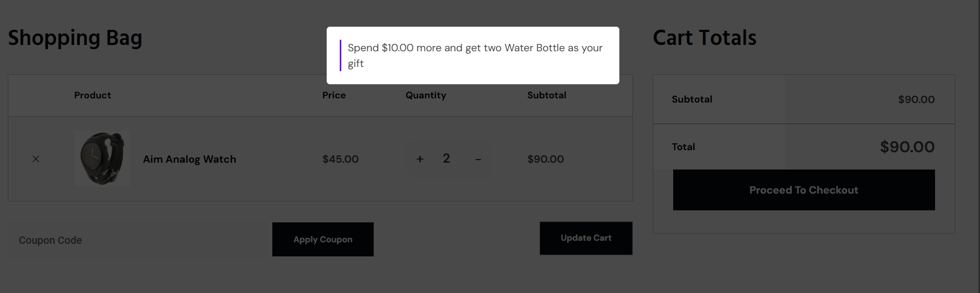Viewport: 980px width, 293px height.
Task: Select the Price column header
Action: pos(334,95)
